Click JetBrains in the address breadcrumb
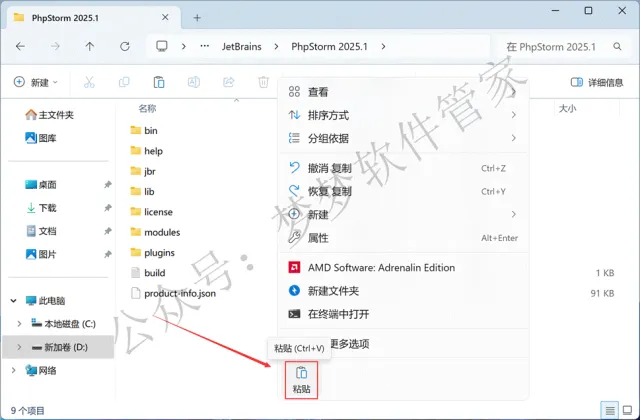 (x=242, y=47)
